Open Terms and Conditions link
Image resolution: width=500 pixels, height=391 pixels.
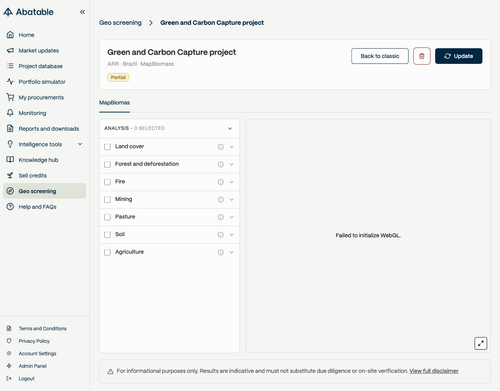pyautogui.click(x=43, y=328)
